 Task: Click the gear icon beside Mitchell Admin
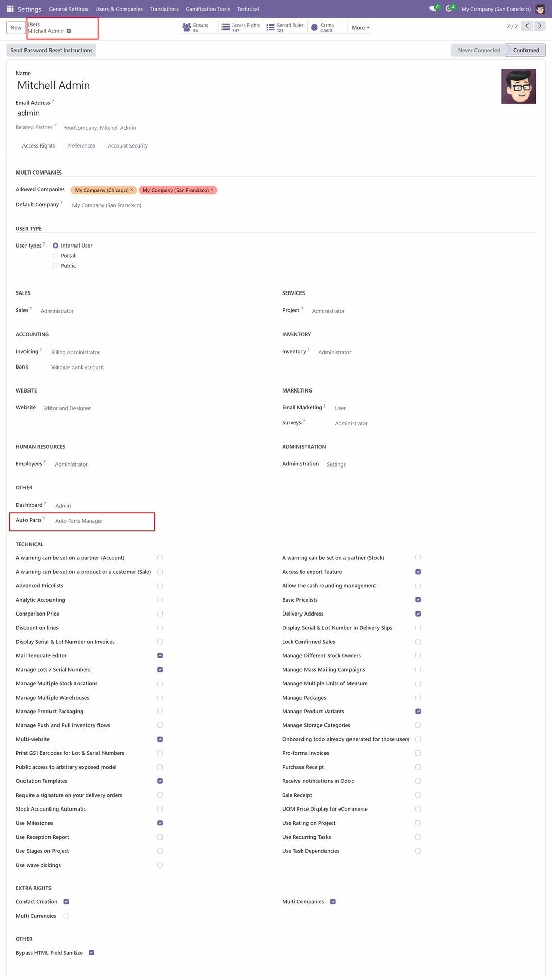pos(69,31)
